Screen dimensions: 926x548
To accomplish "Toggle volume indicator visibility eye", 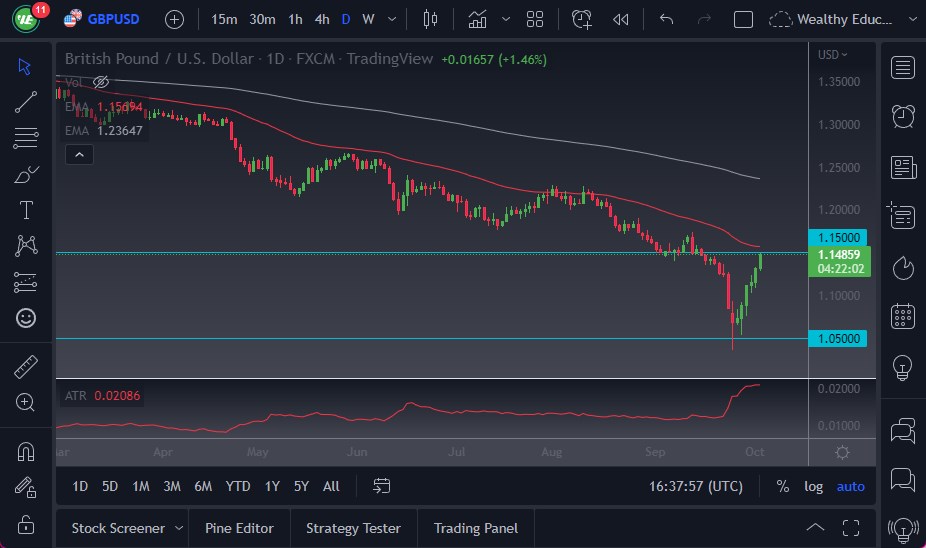I will 100,82.
